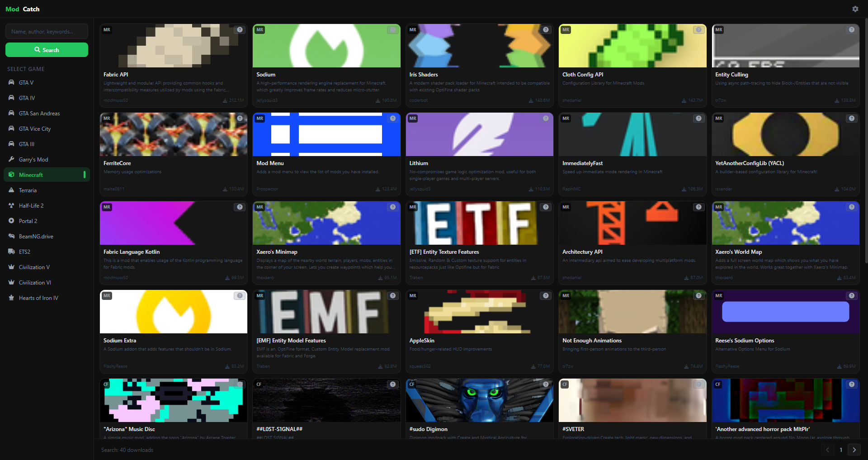Click the MR source badge on Lithium card
868x460 pixels.
413,119
